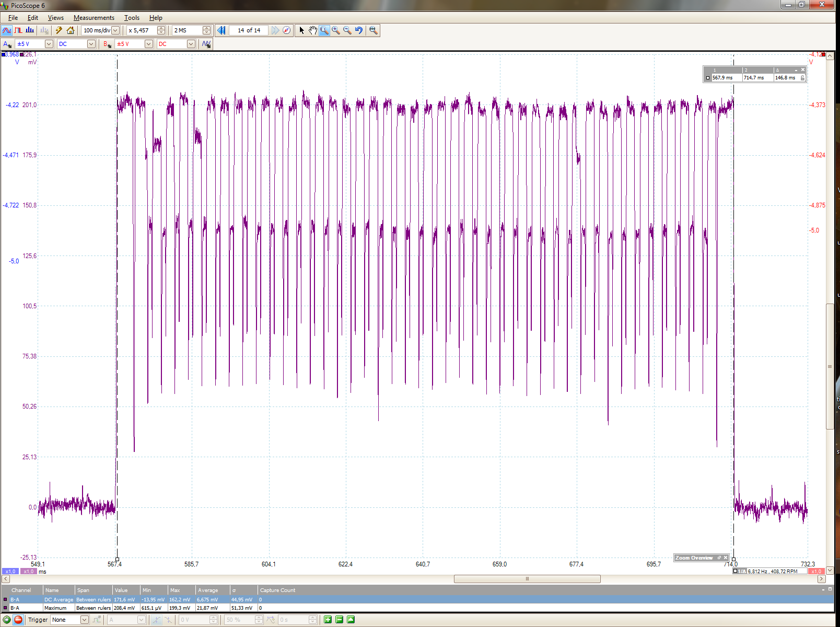Switch to Spectrum mode
Screen dimensions: 840x627
coord(30,30)
